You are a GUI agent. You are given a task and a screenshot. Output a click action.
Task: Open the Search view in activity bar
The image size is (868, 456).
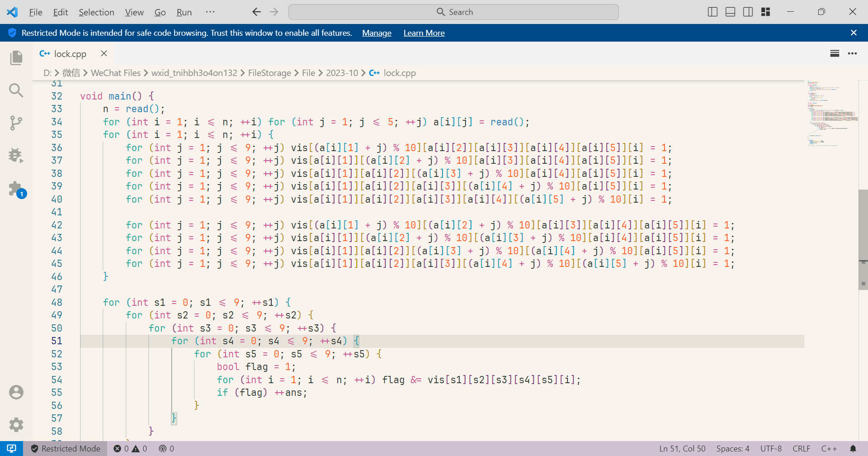(16, 90)
